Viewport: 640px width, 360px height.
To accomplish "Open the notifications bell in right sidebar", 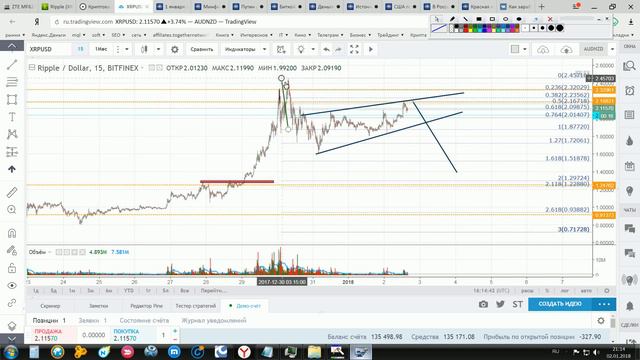I will [630, 306].
